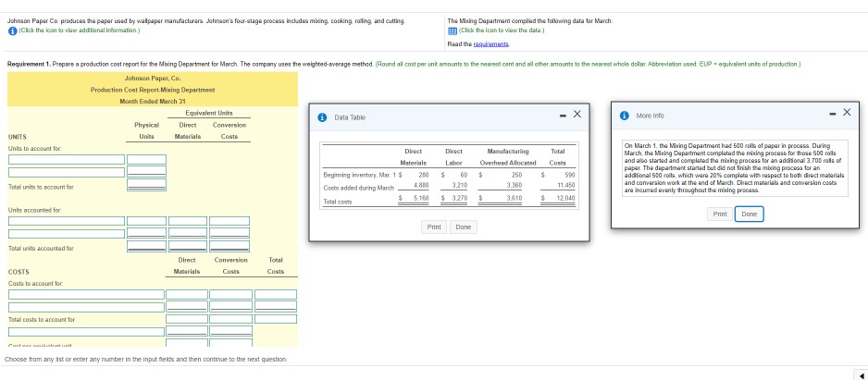
Task: Click the 'Johnson Paper, Co.' report heading
Action: [x=153, y=78]
